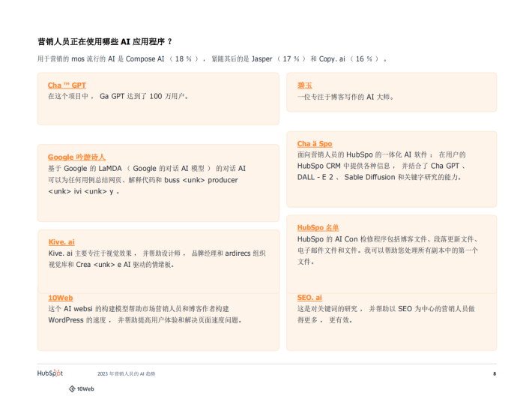Click text line '这个 AI websi 的构建模型'
The width and height of the screenshot is (532, 411).
(x=139, y=309)
